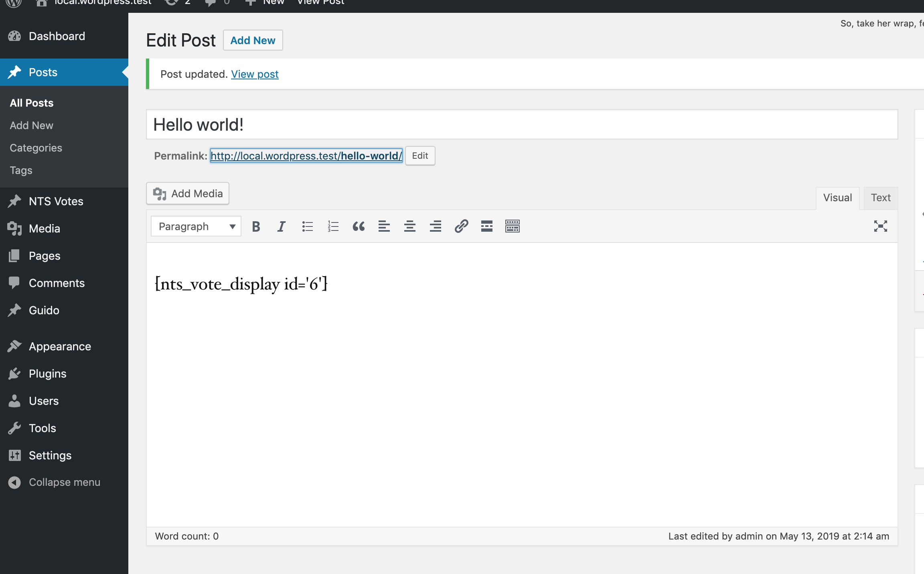This screenshot has height=574, width=924.
Task: Click the Guido pin icon
Action: click(14, 310)
